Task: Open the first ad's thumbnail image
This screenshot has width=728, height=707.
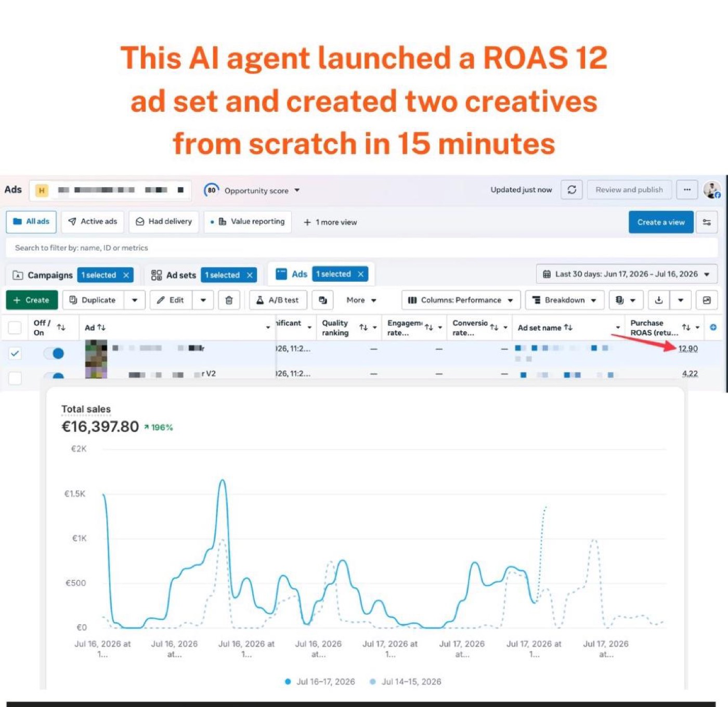Action: 96,353
